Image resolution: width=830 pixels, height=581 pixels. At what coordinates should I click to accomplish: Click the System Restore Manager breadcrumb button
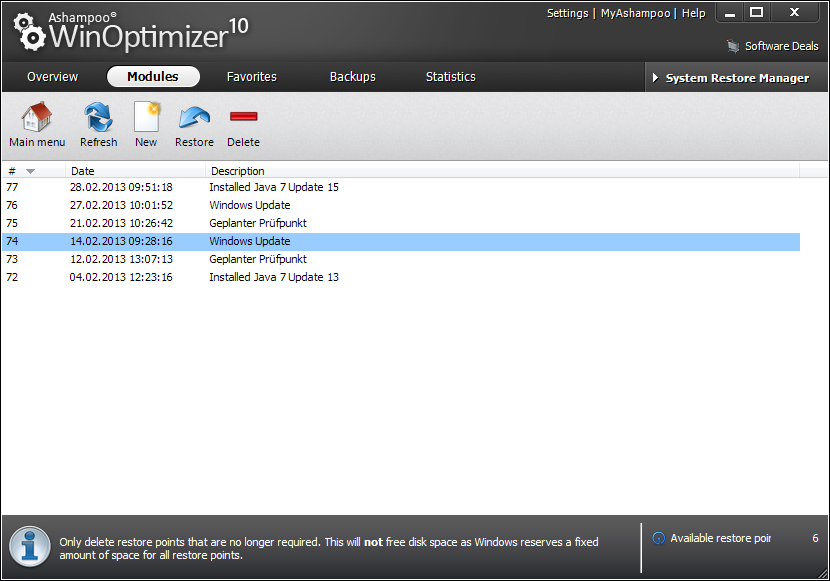[x=736, y=78]
